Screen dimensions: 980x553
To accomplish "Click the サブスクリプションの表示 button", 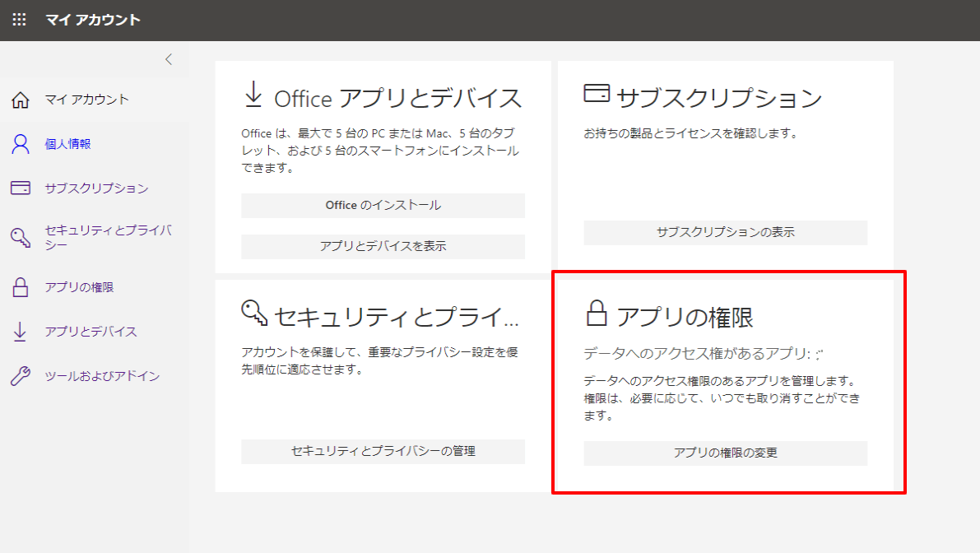I will coord(725,232).
